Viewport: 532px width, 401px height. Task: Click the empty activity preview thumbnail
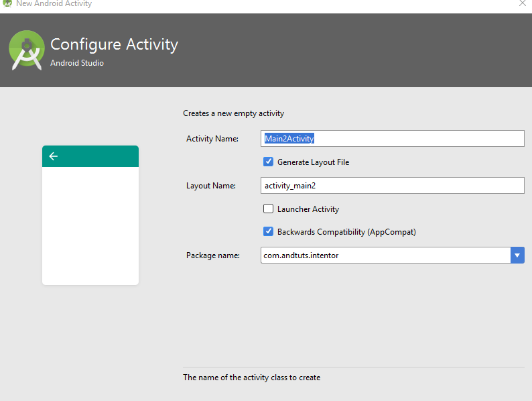coord(90,215)
